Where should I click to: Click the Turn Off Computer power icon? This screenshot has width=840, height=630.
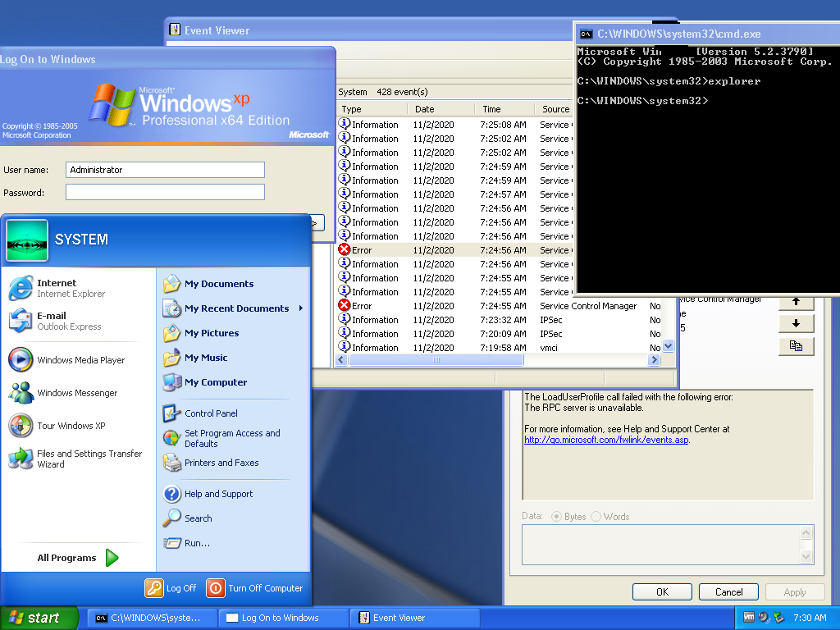click(x=216, y=587)
